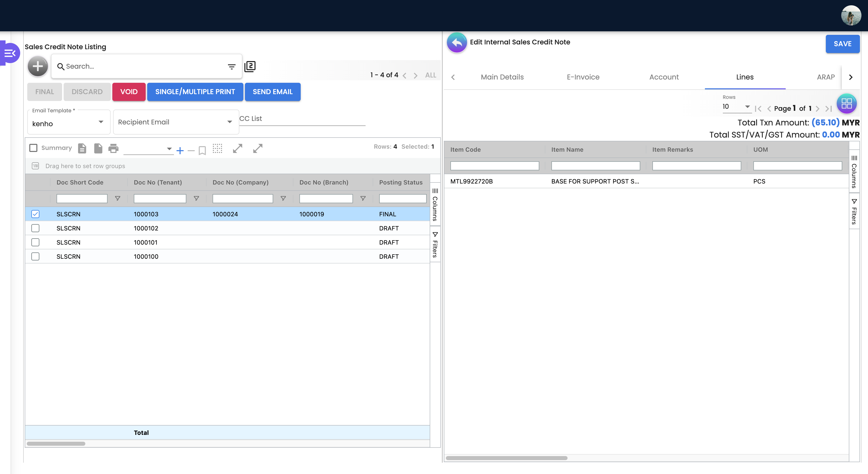Viewport: 868px width, 474px height.
Task: Open the saved views dropdown in grid toolbar
Action: coord(149,149)
